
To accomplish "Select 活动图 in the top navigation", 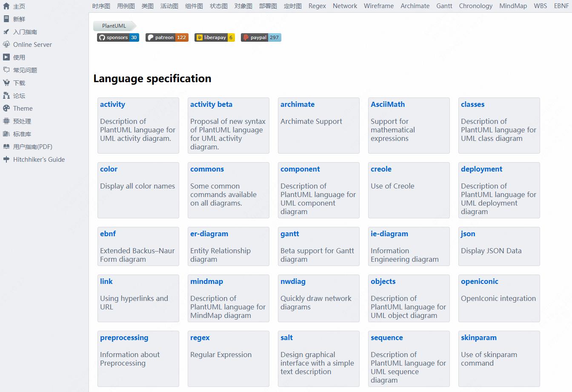I will click(169, 6).
